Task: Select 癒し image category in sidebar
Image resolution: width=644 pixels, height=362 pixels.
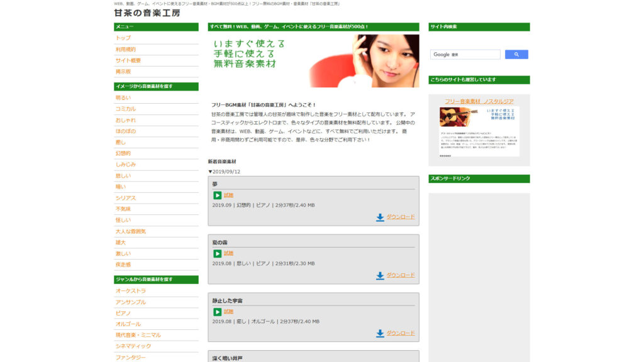Action: click(120, 143)
